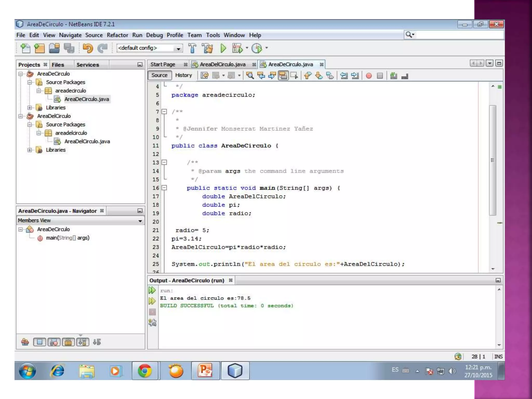Click the Start Macro Recording red circle
Viewport: 532px width, 399px height.
point(369,76)
